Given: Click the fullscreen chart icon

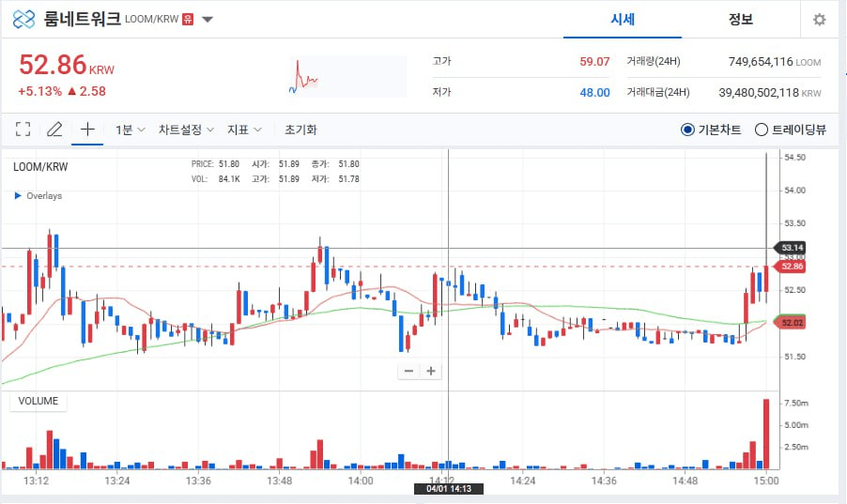Looking at the screenshot, I should tap(23, 130).
